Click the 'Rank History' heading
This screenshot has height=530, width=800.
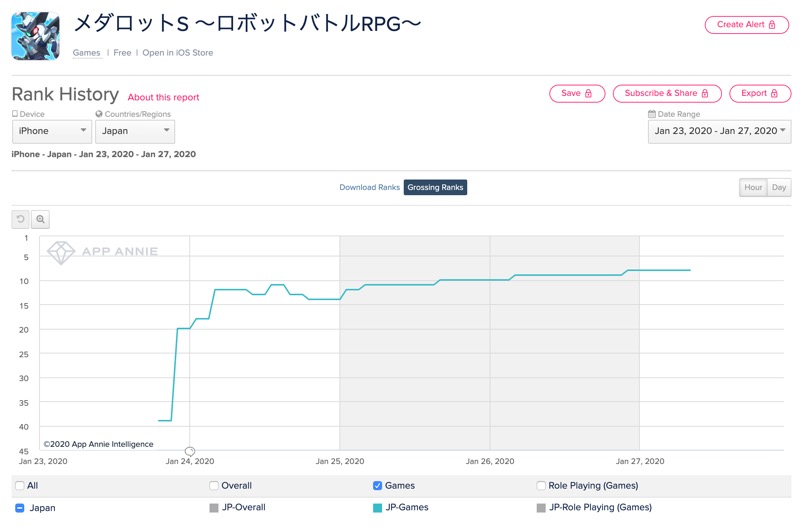pos(65,94)
